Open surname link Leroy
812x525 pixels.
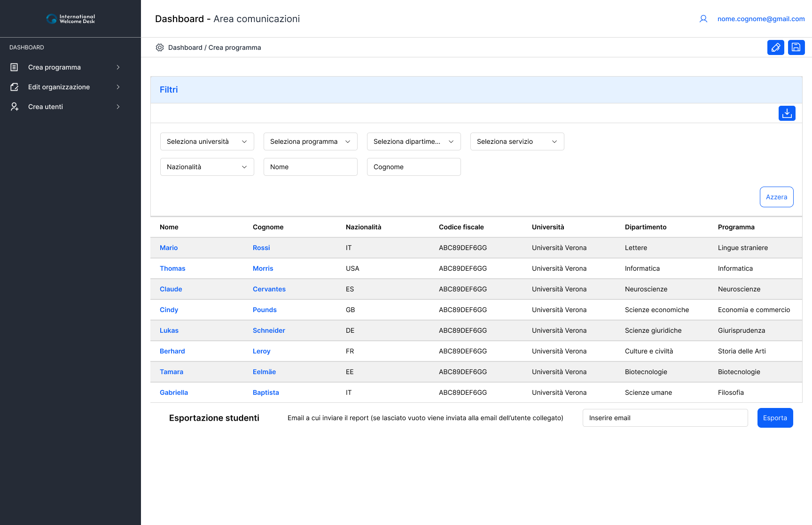(261, 351)
